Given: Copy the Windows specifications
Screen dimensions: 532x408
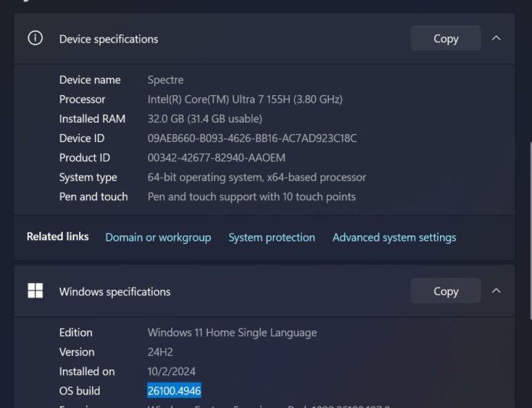Looking at the screenshot, I should [445, 291].
